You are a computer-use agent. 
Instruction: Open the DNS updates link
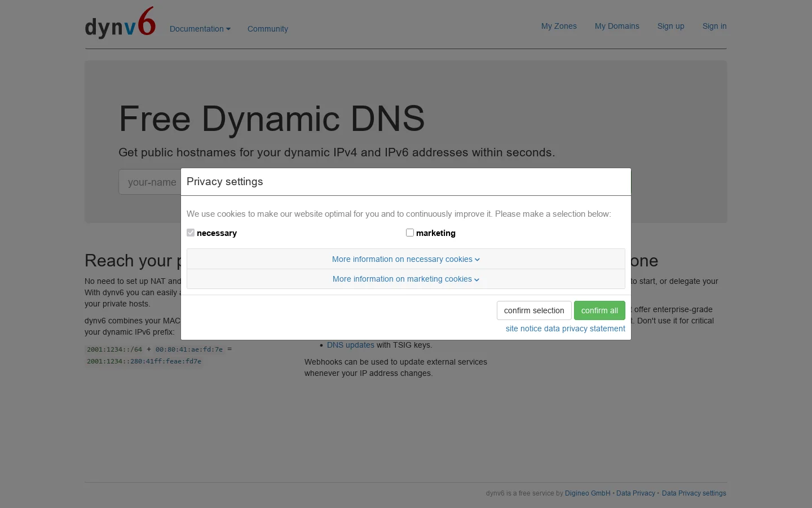pos(351,345)
